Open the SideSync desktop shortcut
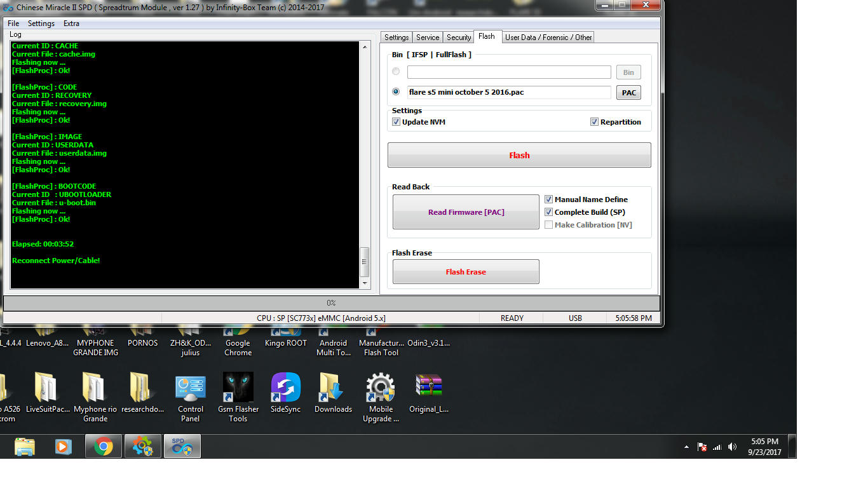The width and height of the screenshot is (868, 488). click(x=285, y=389)
